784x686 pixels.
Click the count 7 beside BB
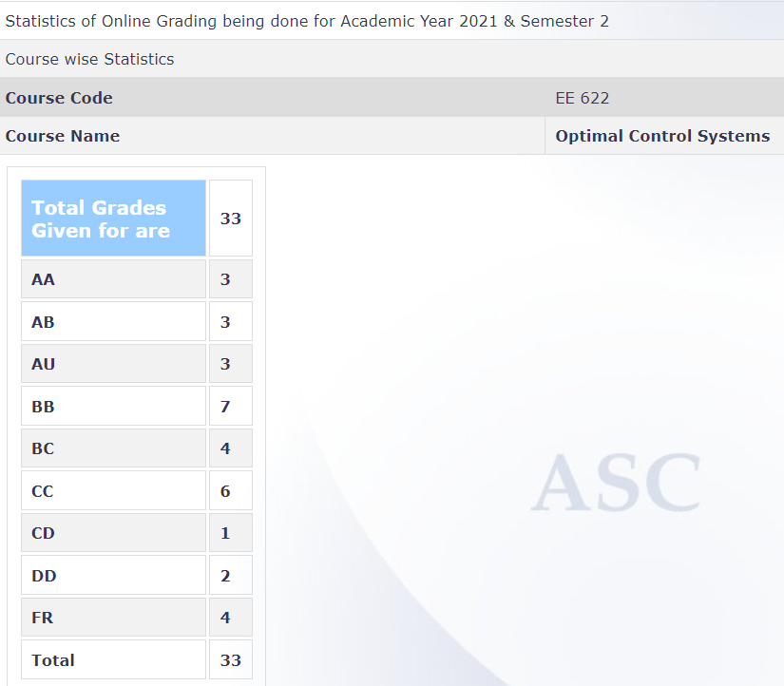point(230,406)
